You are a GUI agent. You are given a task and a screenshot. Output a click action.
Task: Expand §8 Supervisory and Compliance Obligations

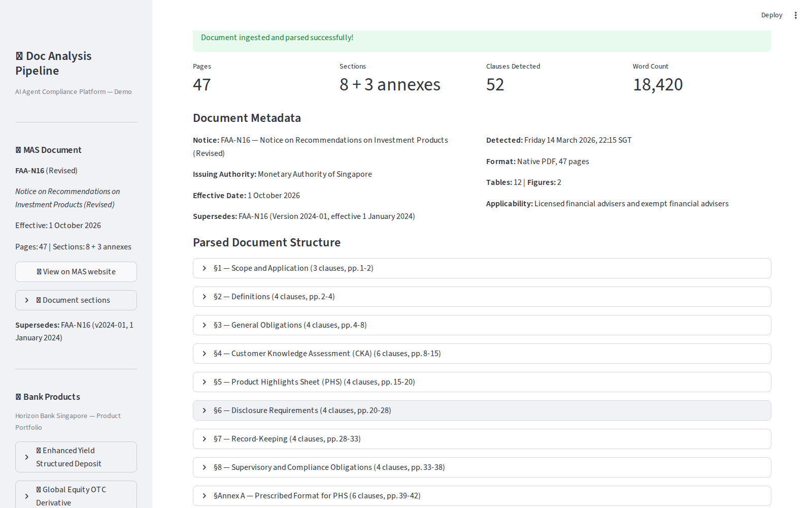482,467
